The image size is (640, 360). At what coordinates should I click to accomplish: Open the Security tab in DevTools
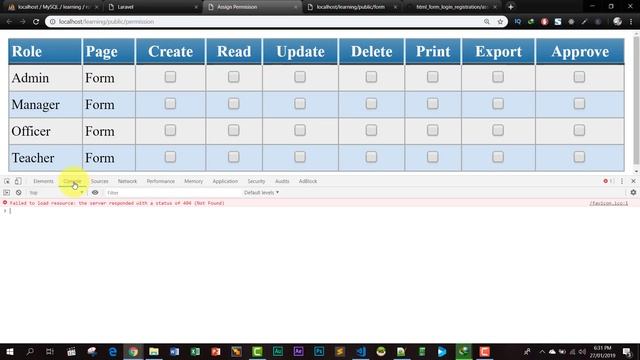256,181
